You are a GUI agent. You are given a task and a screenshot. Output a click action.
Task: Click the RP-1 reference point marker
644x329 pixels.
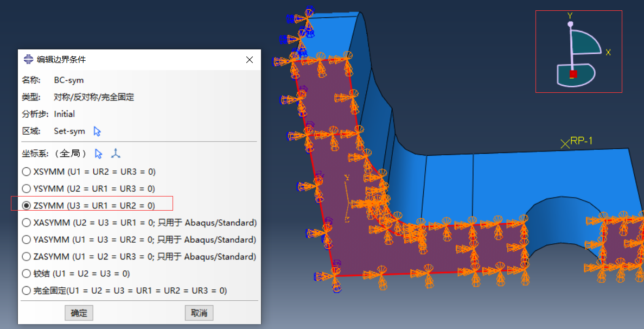coord(565,143)
